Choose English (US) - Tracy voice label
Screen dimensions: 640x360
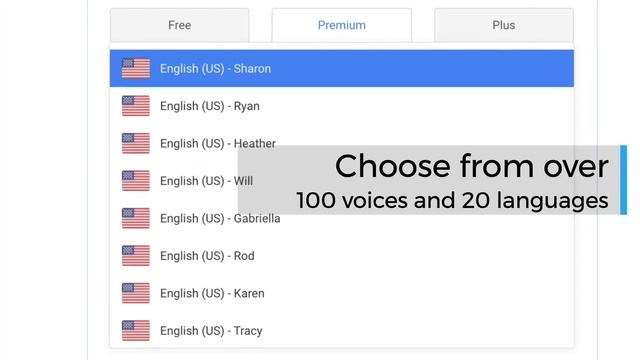pos(211,331)
